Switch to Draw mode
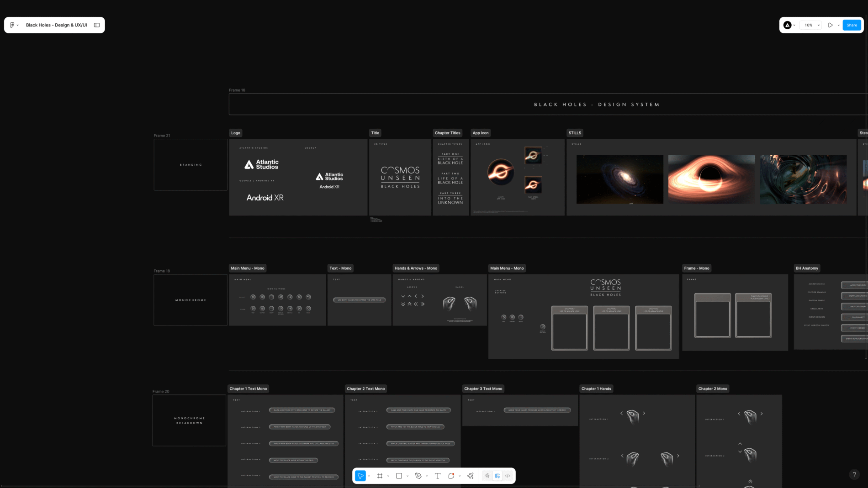The width and height of the screenshot is (868, 488). click(x=487, y=476)
